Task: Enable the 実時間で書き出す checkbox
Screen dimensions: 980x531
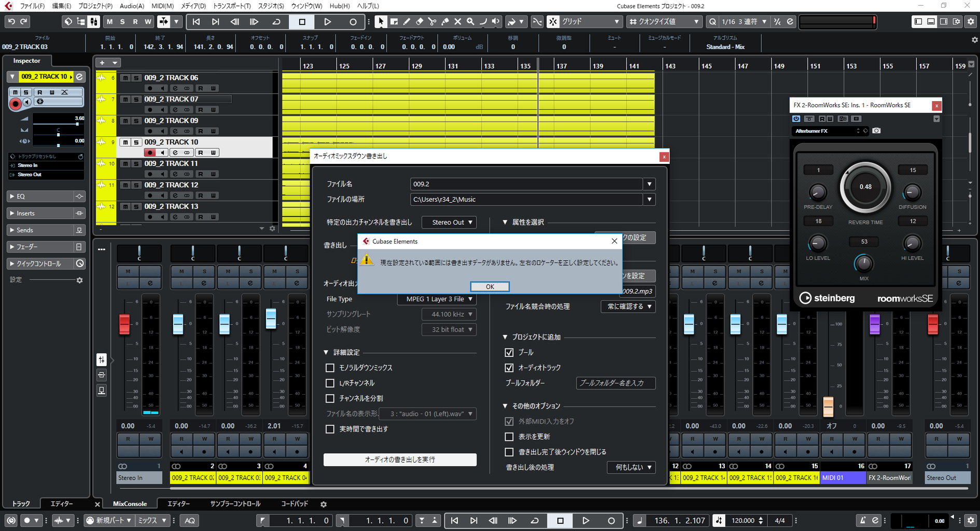Action: 330,429
